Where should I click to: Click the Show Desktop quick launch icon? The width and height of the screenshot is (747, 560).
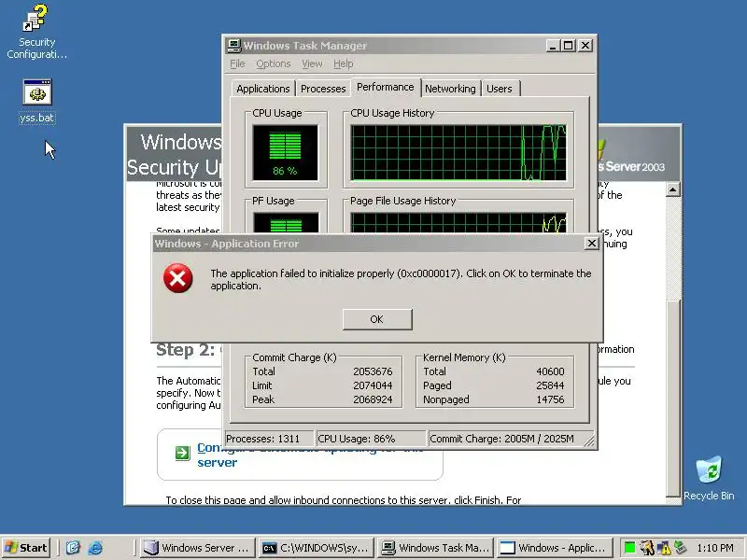[x=73, y=548]
